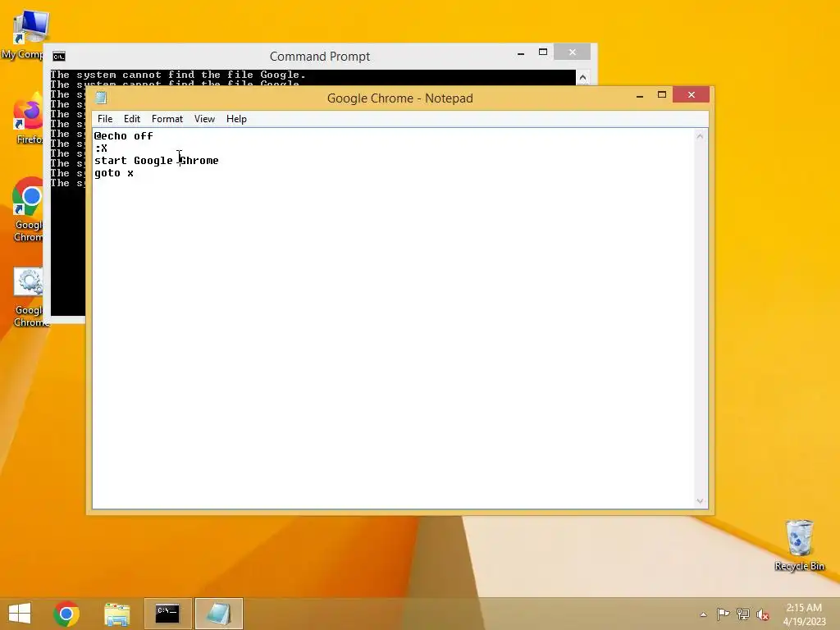The width and height of the screenshot is (840, 630).
Task: Open Action Center flag icon in tray
Action: pos(723,614)
